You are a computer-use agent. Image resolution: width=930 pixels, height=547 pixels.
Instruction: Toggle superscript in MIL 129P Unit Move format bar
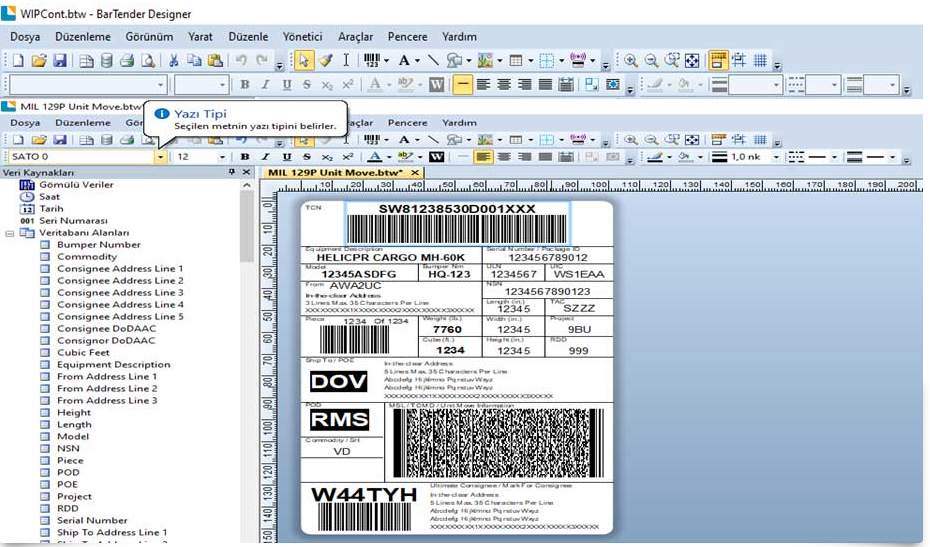[x=348, y=157]
